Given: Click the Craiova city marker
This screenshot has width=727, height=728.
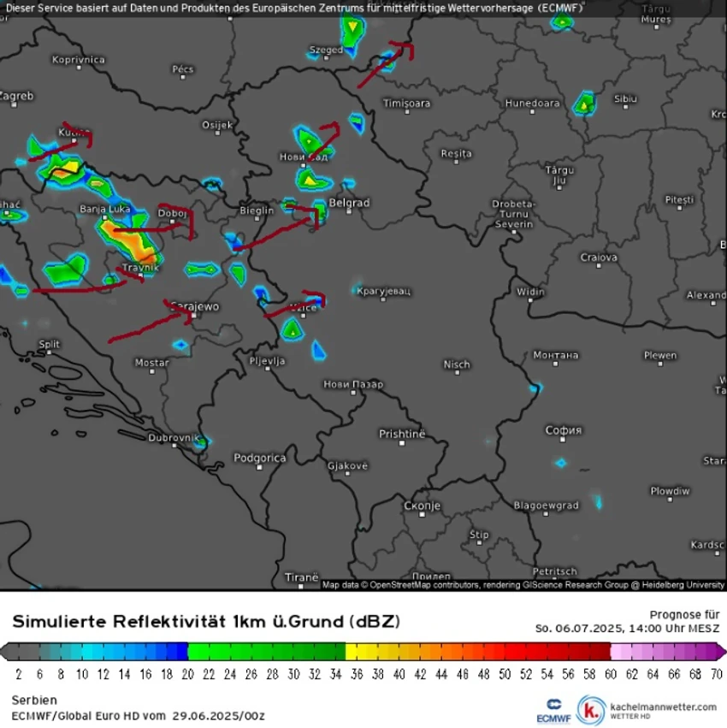Looking at the screenshot, I should [599, 266].
